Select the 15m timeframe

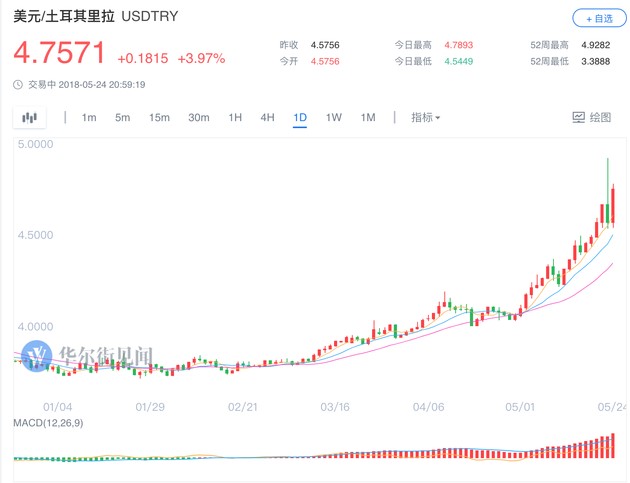click(159, 118)
